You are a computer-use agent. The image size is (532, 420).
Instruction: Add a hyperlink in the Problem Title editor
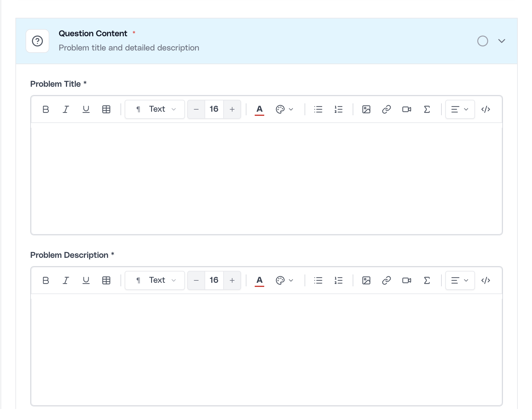(x=386, y=109)
